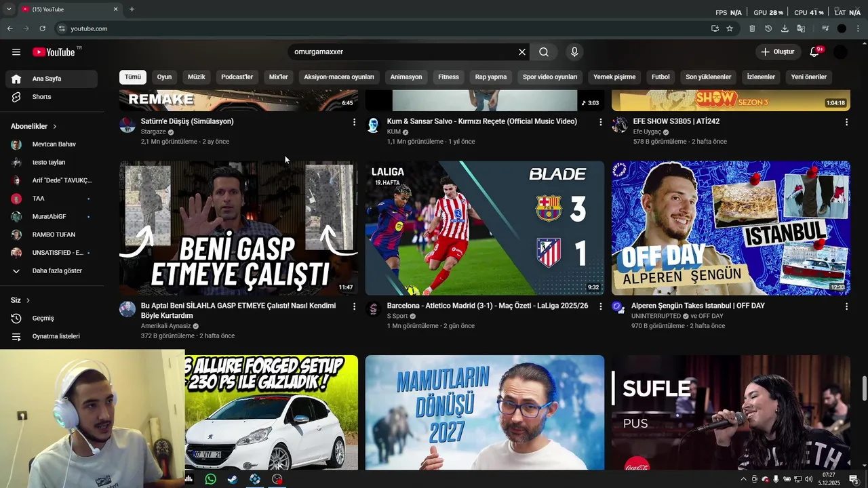Click the S Sport channel avatar
This screenshot has height=488, width=868.
[374, 309]
